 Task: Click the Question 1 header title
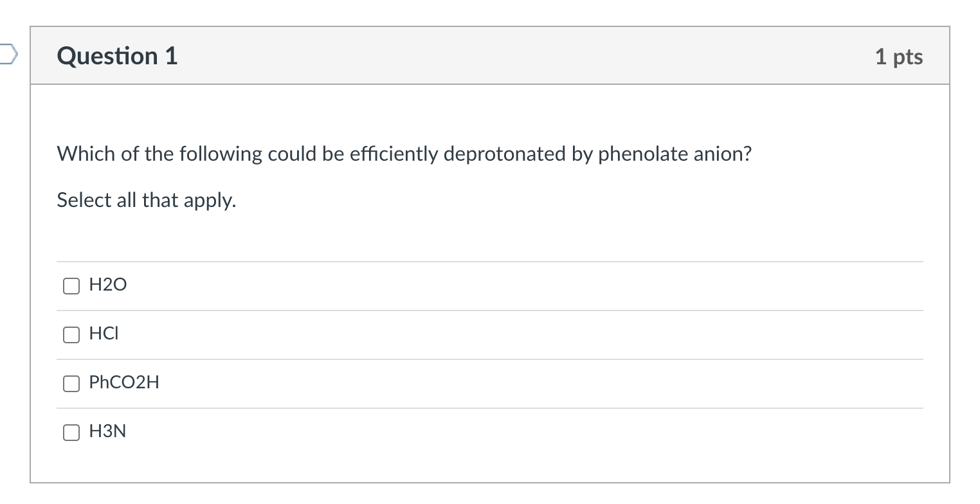click(116, 56)
